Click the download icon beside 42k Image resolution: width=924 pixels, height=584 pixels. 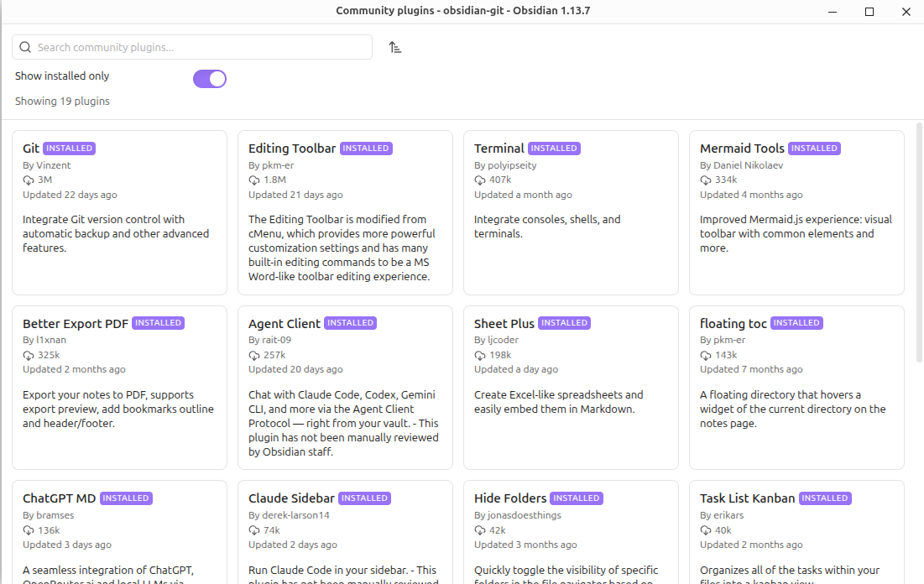(x=480, y=530)
